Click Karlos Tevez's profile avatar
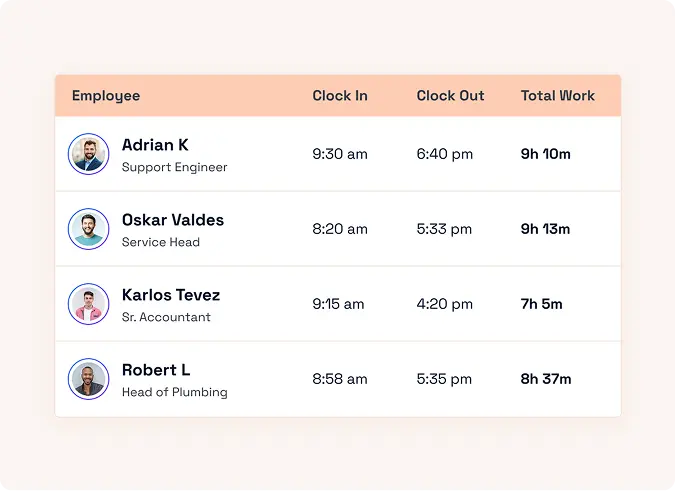Image resolution: width=675 pixels, height=491 pixels. point(88,304)
